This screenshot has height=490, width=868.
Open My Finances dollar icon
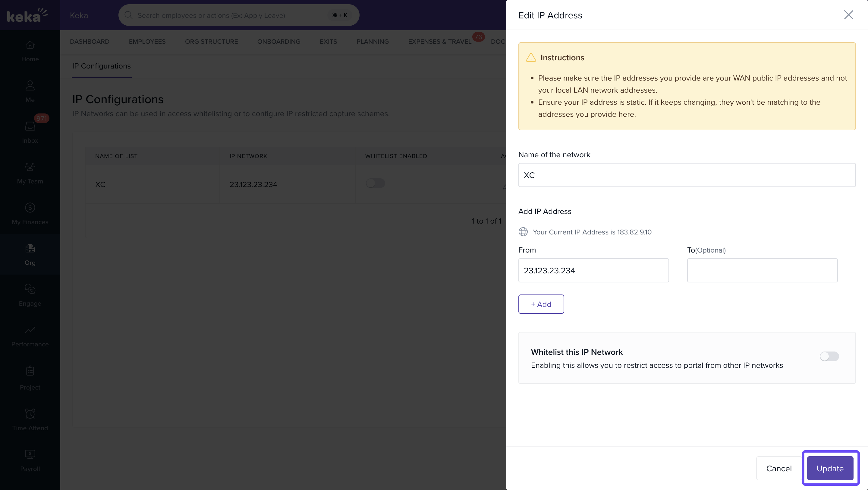point(30,208)
